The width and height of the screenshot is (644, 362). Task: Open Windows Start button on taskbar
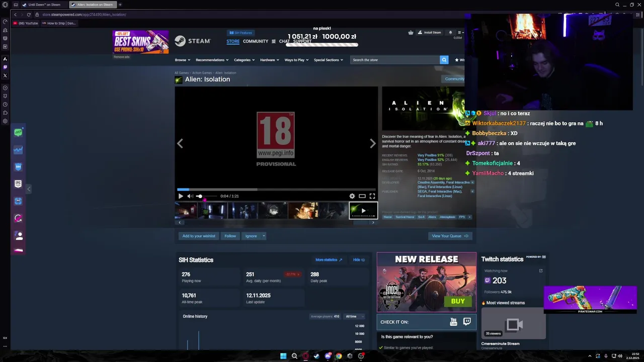(283, 356)
